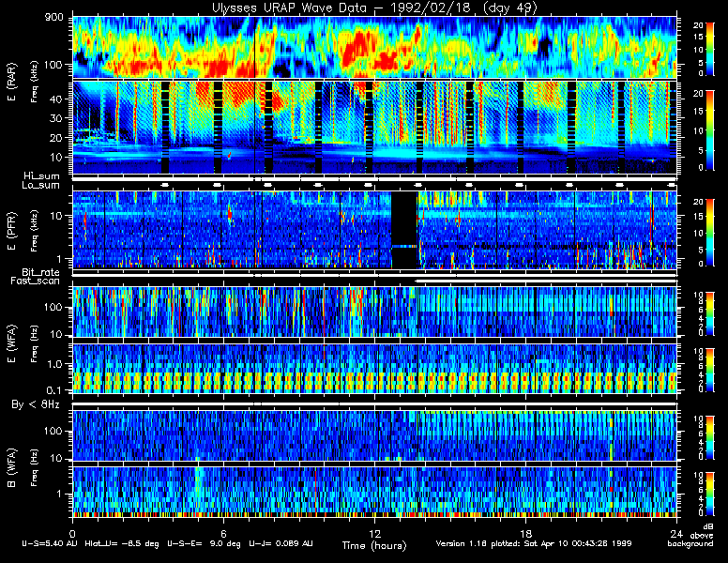Click the 6 hour tick label

coord(223,531)
